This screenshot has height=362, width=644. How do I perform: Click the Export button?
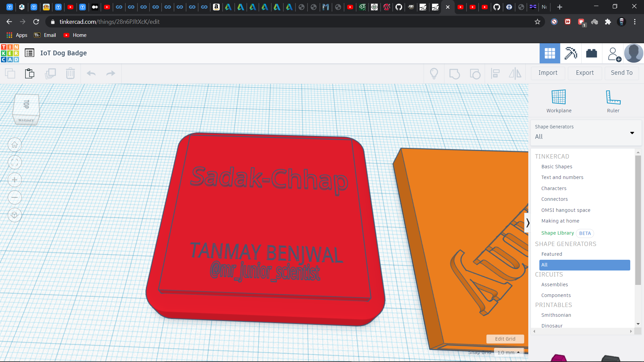click(585, 73)
